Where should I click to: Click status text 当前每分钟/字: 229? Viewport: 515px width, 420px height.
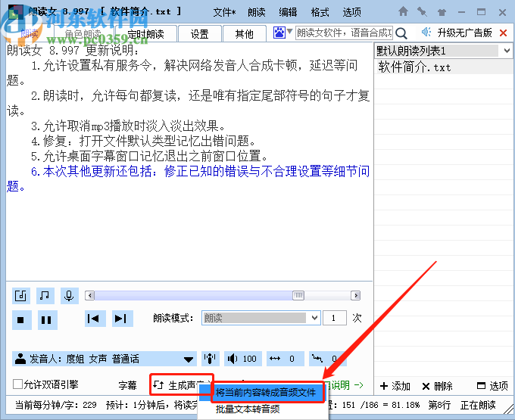point(56,405)
